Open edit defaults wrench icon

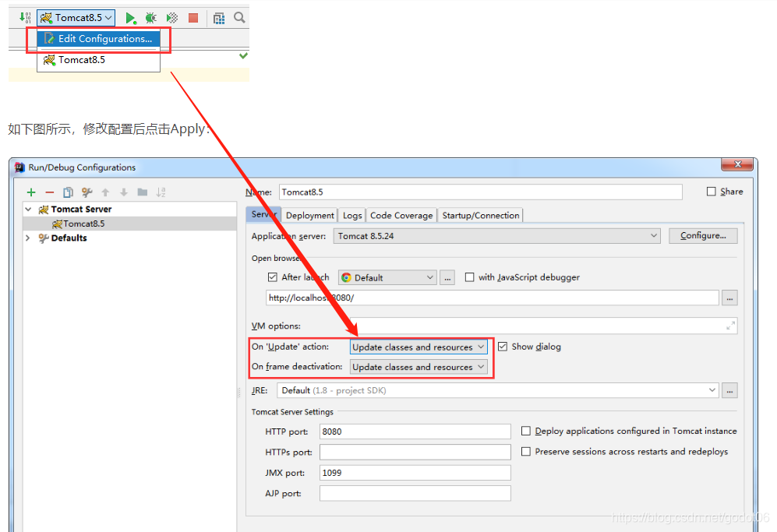(x=87, y=192)
